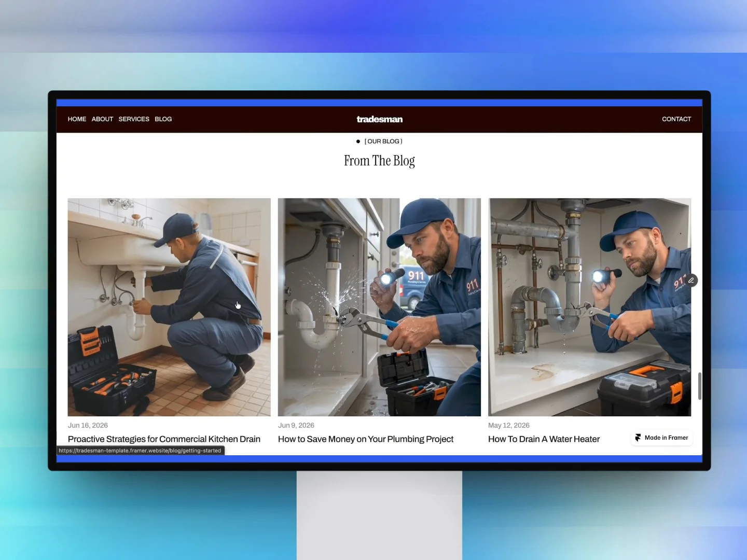Click the Made in Framer badge
The image size is (747, 560).
point(661,438)
